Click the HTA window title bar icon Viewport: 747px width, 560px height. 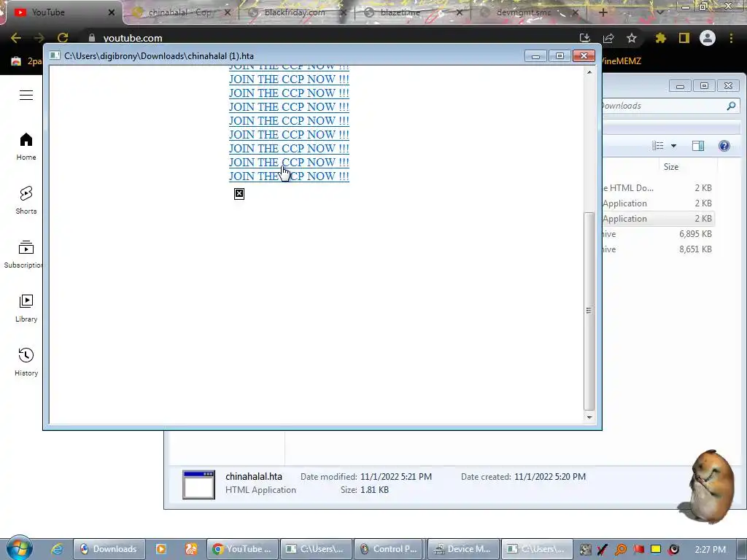click(x=55, y=55)
